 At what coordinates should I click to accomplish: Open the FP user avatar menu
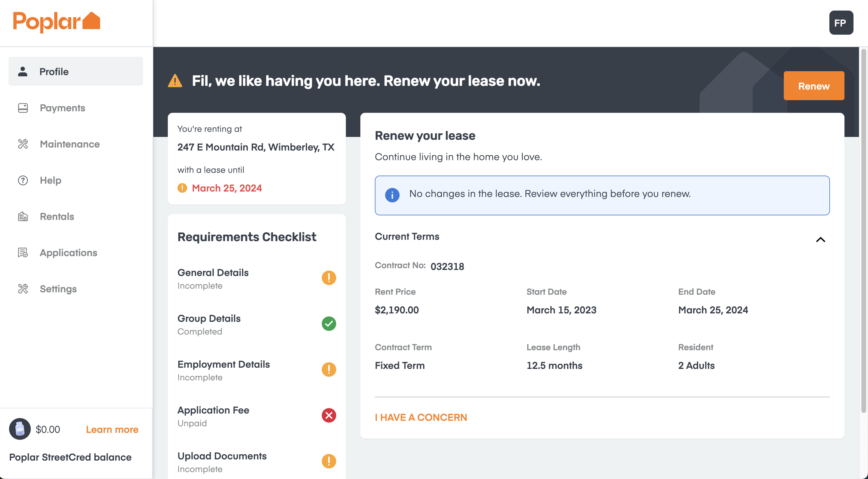(841, 23)
